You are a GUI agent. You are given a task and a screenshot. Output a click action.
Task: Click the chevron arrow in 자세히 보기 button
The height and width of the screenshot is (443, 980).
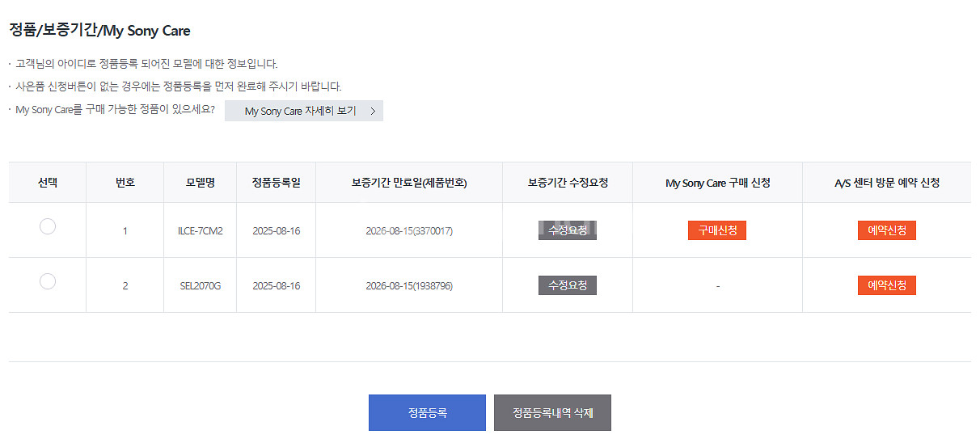tap(372, 112)
